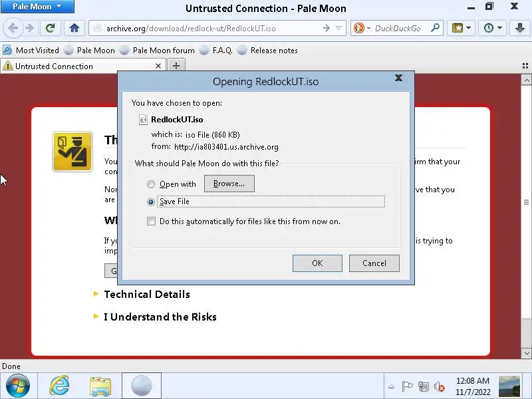The height and width of the screenshot is (399, 532).
Task: Click the page scrollbar up arrow
Action: [526, 80]
